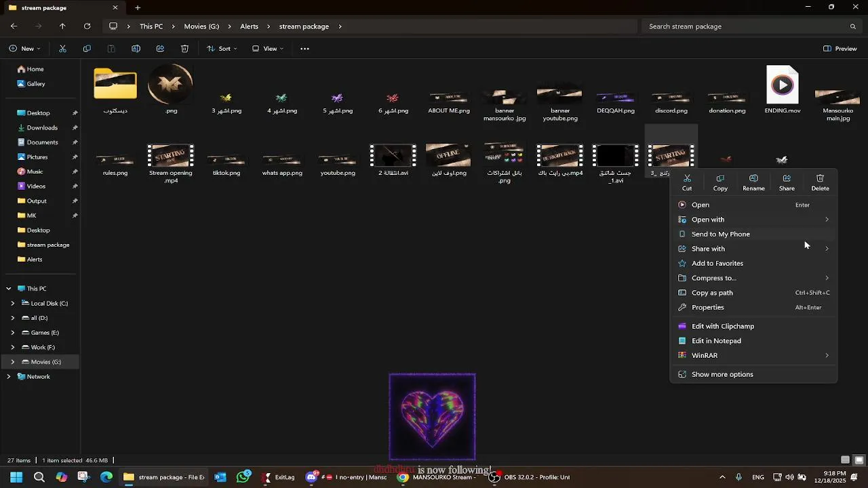Expand the WinRAR submenu
Image resolution: width=868 pixels, height=488 pixels.
point(753,355)
